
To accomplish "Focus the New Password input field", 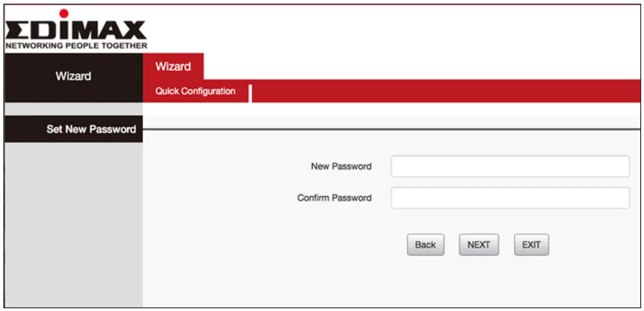I will pyautogui.click(x=510, y=167).
